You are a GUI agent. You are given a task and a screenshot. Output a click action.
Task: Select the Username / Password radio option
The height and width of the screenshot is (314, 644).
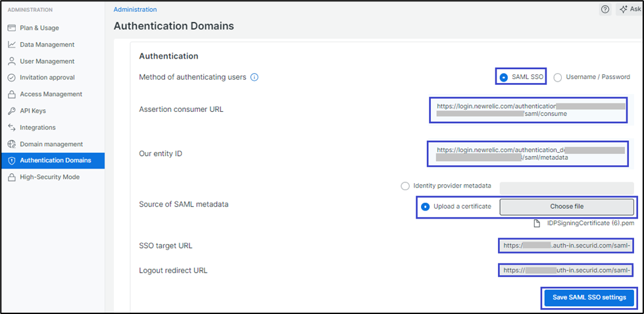click(558, 77)
